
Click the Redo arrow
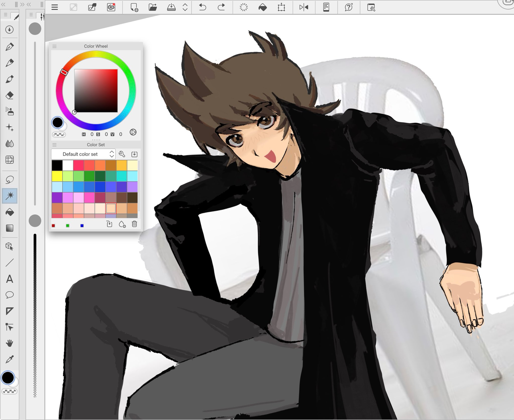[x=221, y=7]
